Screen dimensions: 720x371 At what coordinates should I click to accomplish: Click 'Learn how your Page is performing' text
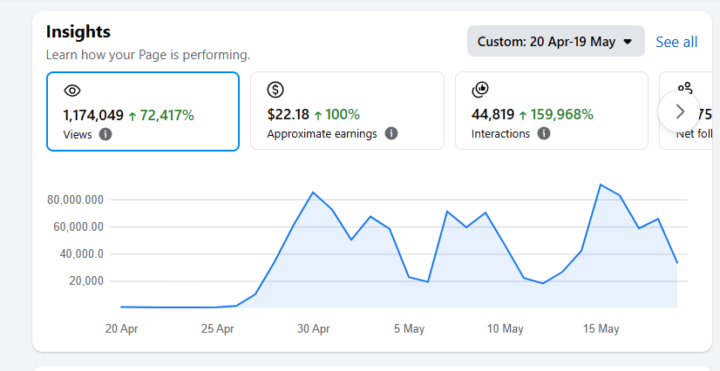148,55
